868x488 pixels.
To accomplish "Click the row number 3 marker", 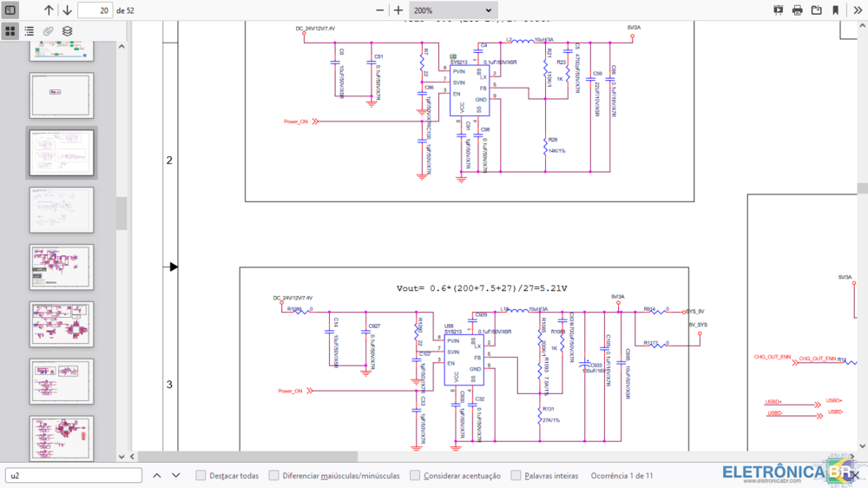I will (169, 385).
